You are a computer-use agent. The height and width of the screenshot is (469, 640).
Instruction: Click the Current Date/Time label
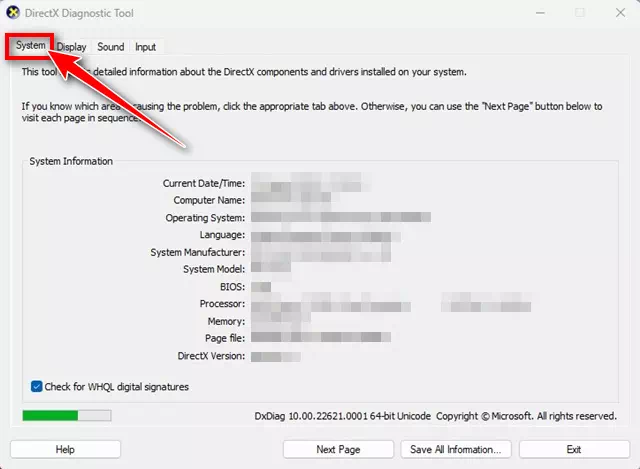pos(204,183)
